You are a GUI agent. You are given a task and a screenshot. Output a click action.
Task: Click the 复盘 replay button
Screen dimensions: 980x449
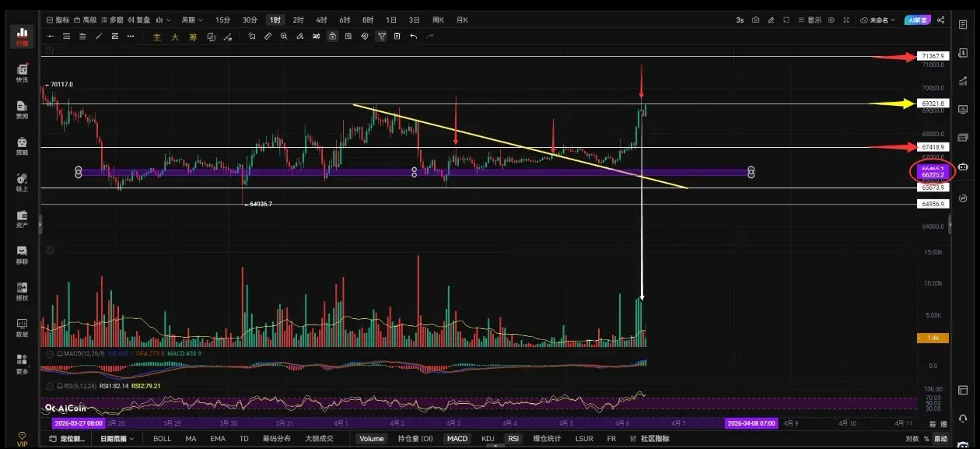[139, 20]
